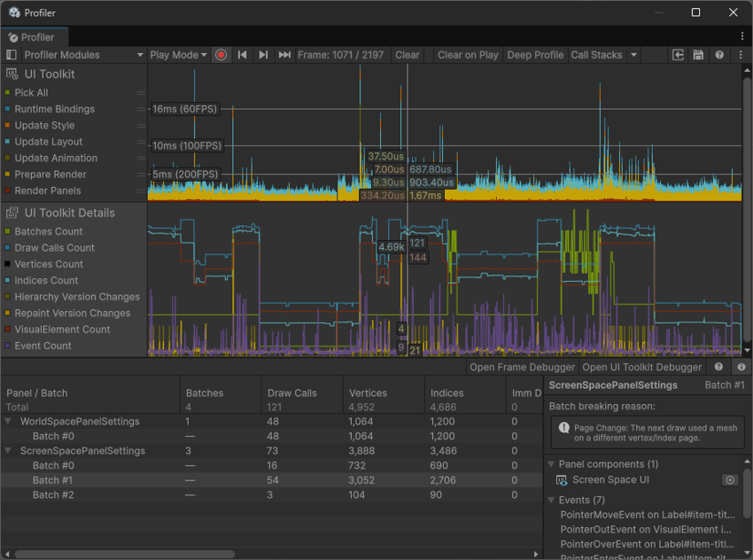Click the record button in toolbar
Screen dimensions: 753x560
click(x=221, y=55)
